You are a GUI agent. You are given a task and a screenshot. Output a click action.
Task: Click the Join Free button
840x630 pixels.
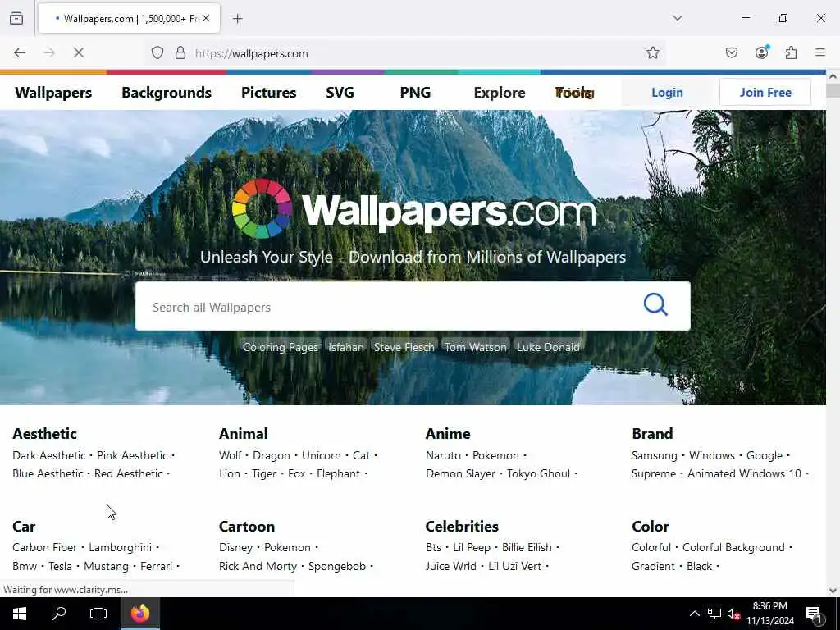tap(765, 92)
